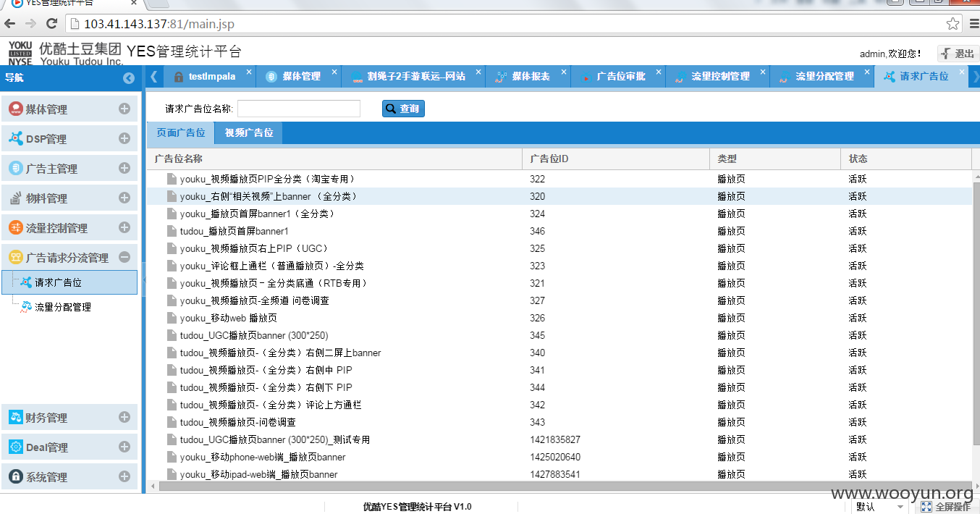Image resolution: width=980 pixels, height=514 pixels.
Task: Click file icon of youku_移动web 播放页 row
Action: (172, 318)
